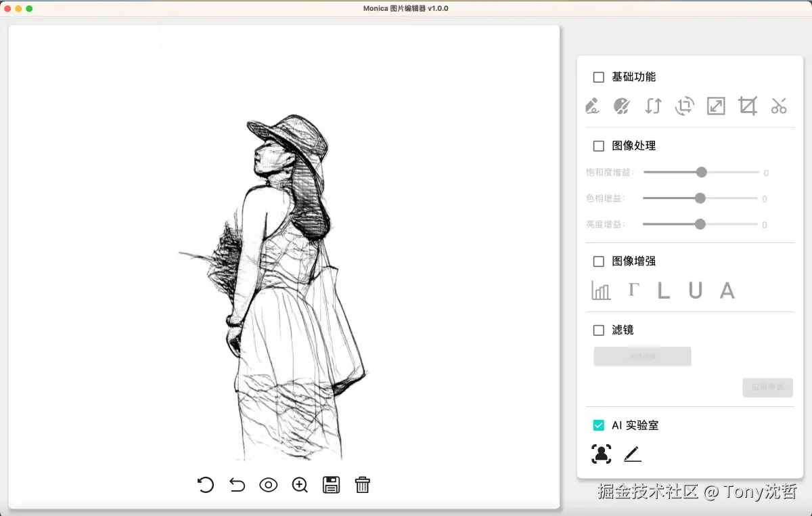Undo the last step with the back arrow
The width and height of the screenshot is (812, 516).
(237, 485)
